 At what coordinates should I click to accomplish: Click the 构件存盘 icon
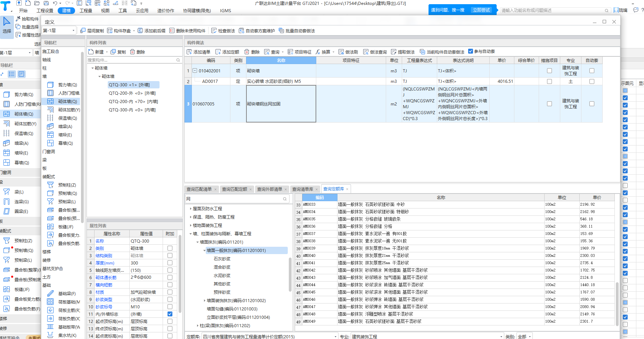[x=110, y=31]
